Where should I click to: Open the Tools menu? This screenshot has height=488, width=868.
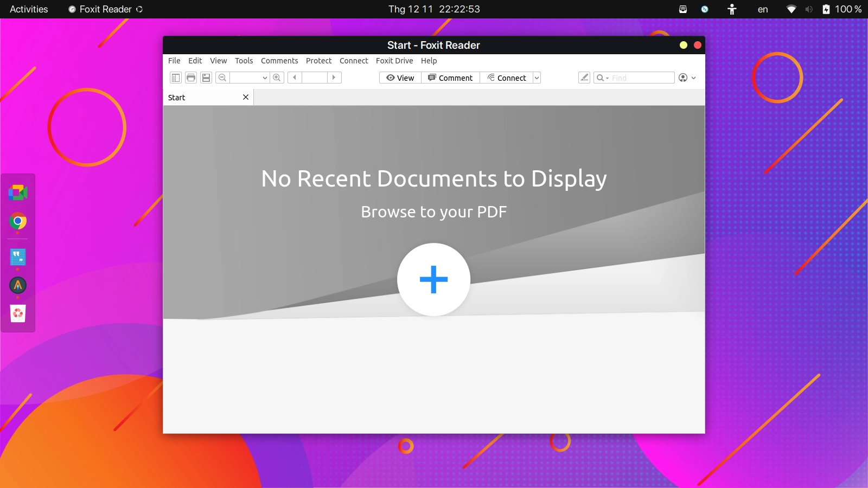point(244,61)
